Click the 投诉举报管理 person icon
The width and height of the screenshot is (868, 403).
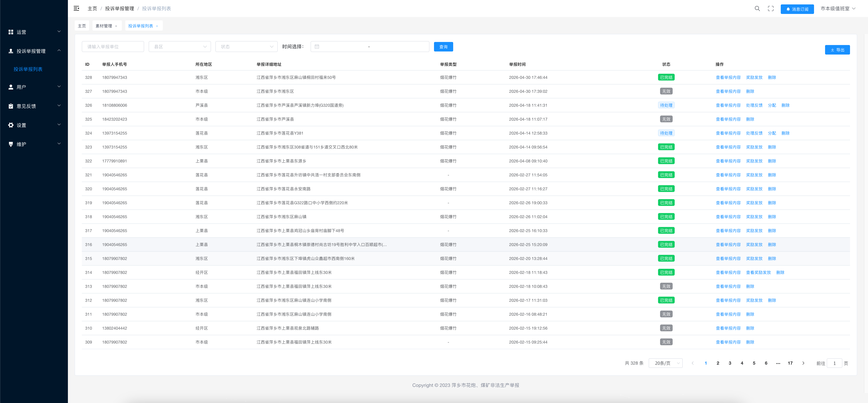[11, 51]
